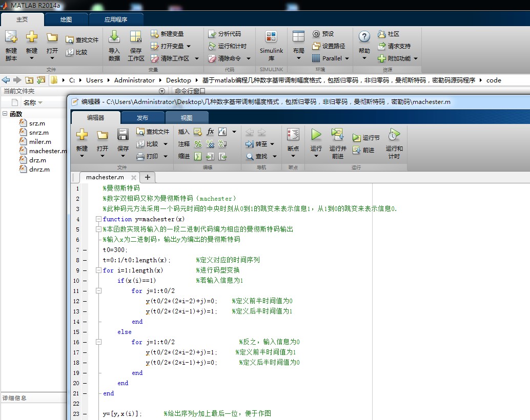The height and width of the screenshot is (420, 530).
Task: Click Compare (比较) in main toolstrip
Action: [x=76, y=52]
